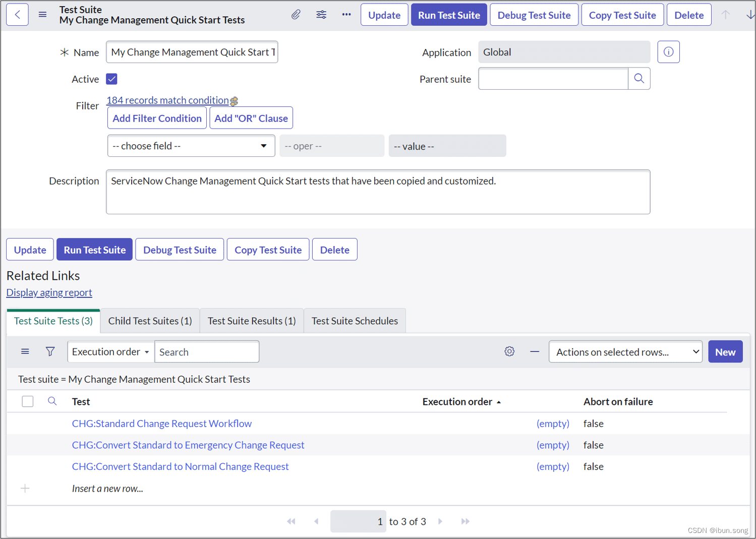Go back using the header arrow
The image size is (756, 539).
[x=18, y=15]
